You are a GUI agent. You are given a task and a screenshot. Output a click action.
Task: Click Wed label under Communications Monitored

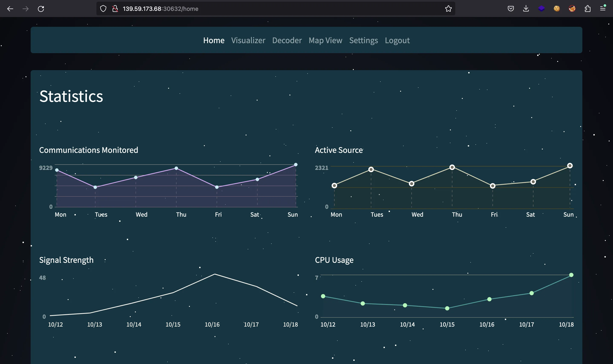142,215
